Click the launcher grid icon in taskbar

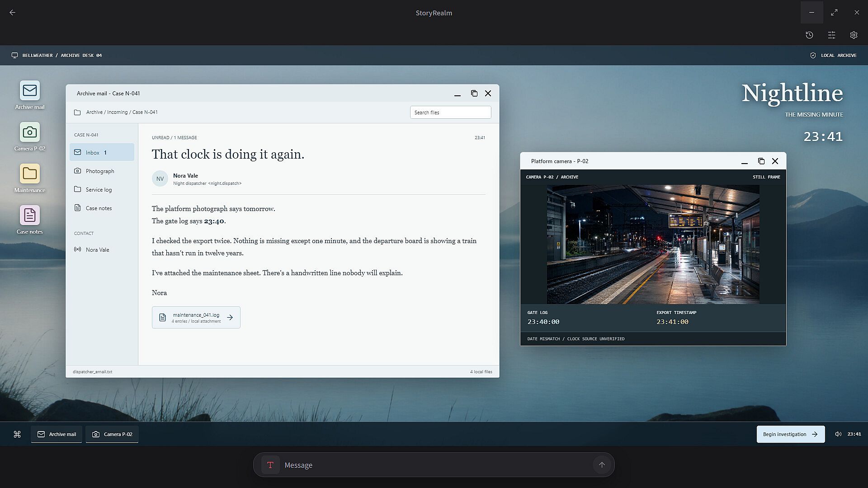(x=17, y=434)
